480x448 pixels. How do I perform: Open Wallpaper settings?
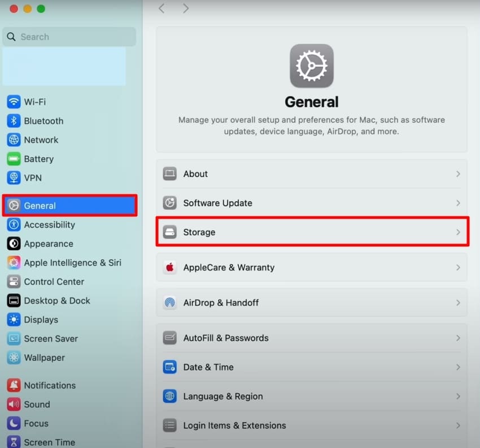click(x=14, y=358)
